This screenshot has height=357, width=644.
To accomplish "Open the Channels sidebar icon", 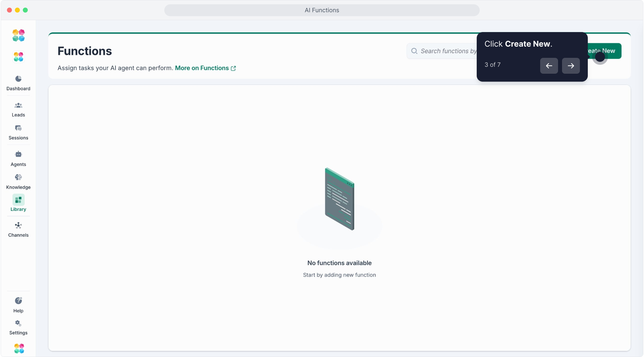I will click(x=19, y=226).
